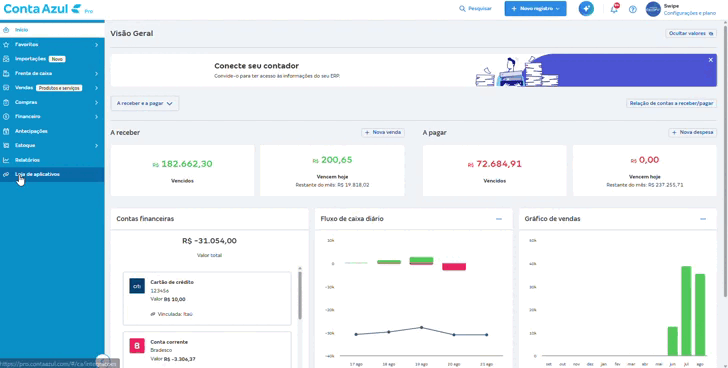This screenshot has height=368, width=728.
Task: Click the Antecipações sidebar icon
Action: point(6,131)
